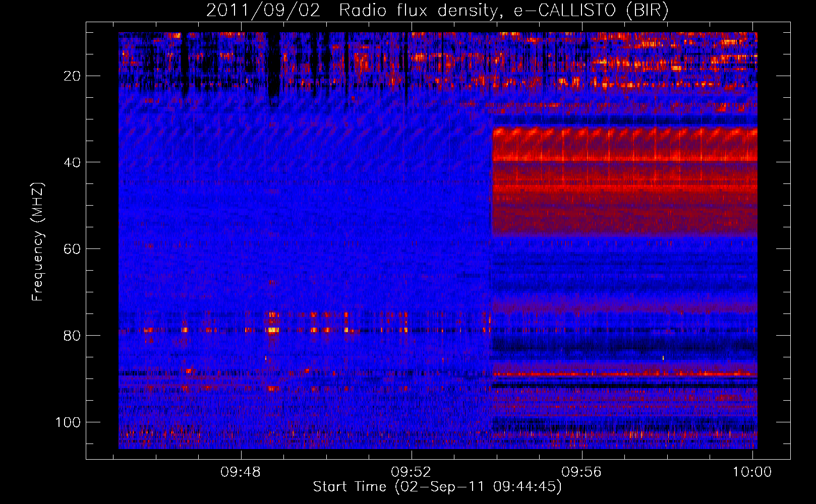816x504 pixels.
Task: Click the 09:56 time tick label
Action: click(581, 472)
